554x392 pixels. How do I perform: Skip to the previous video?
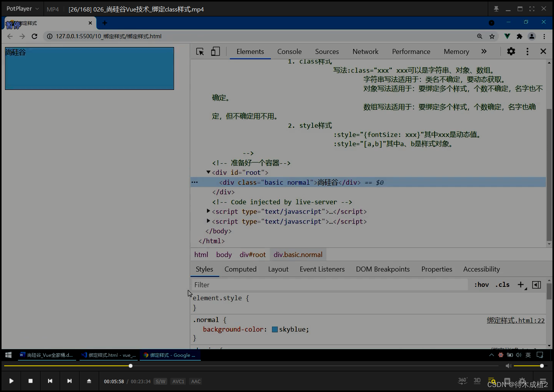click(50, 381)
